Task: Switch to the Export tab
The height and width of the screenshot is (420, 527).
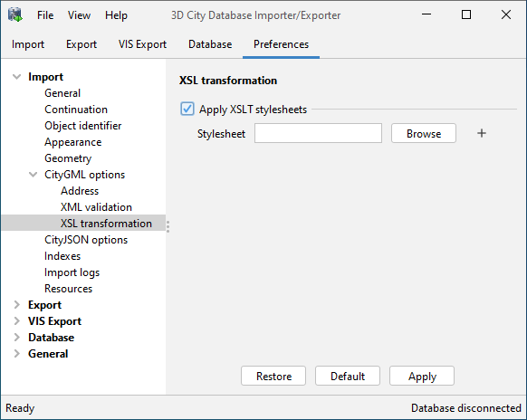Action: point(81,44)
